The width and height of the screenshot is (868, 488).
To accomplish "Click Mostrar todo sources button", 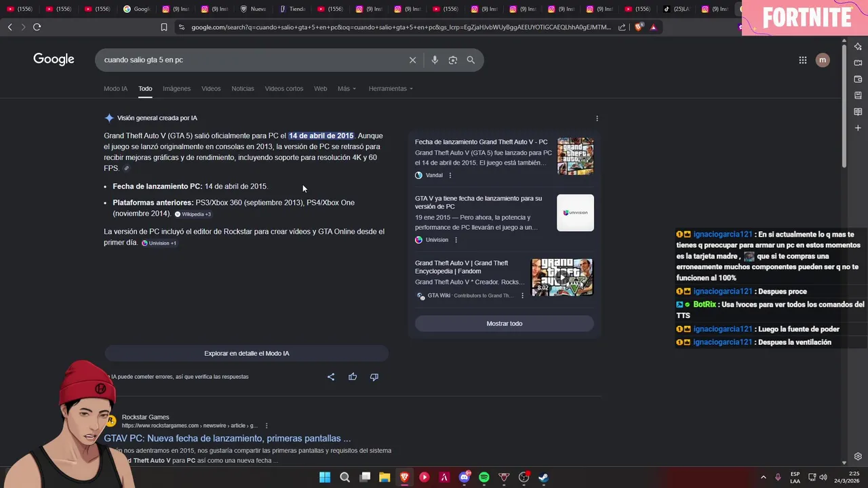I will click(x=505, y=323).
